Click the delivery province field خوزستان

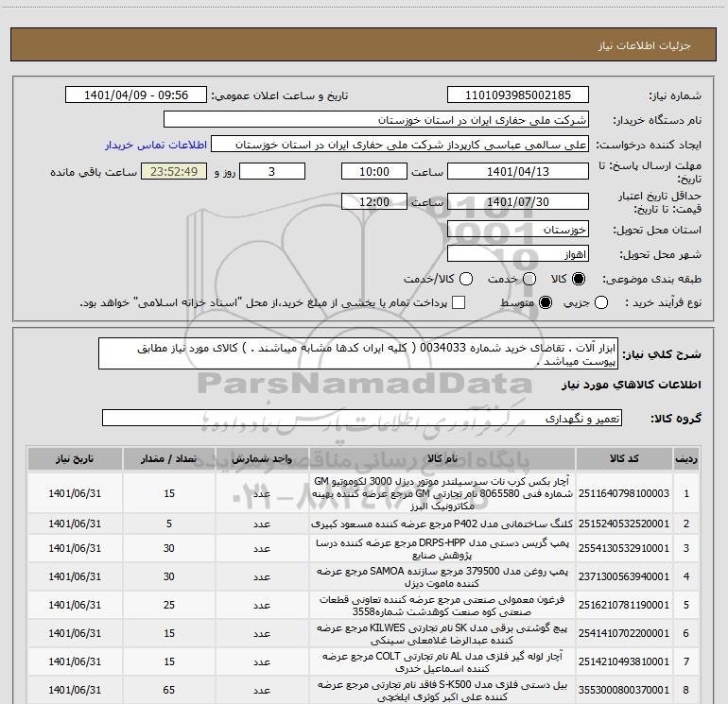click(x=518, y=230)
